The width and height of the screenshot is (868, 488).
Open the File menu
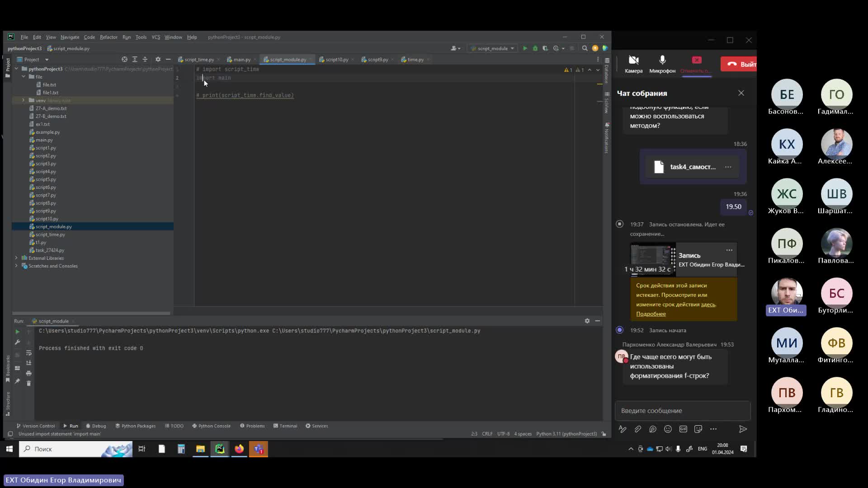point(24,37)
